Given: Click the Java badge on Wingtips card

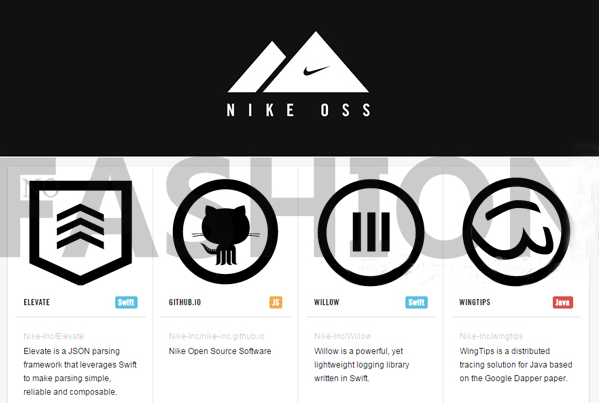Looking at the screenshot, I should tap(563, 302).
